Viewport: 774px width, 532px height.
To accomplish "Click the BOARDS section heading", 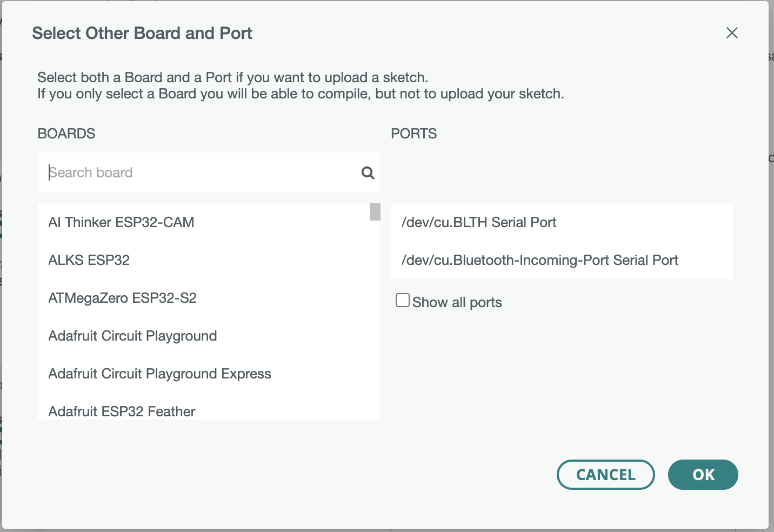I will point(66,134).
